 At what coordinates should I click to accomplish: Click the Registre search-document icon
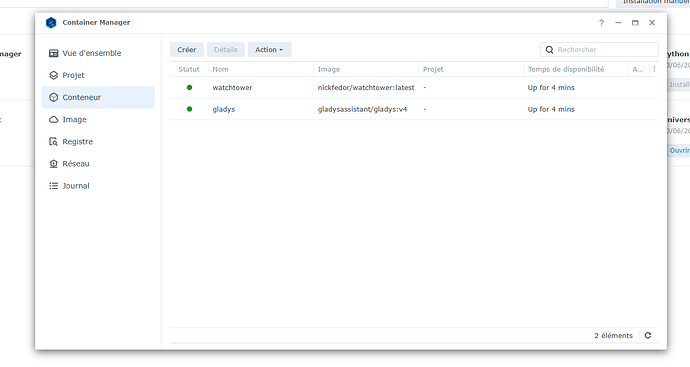[x=54, y=142]
